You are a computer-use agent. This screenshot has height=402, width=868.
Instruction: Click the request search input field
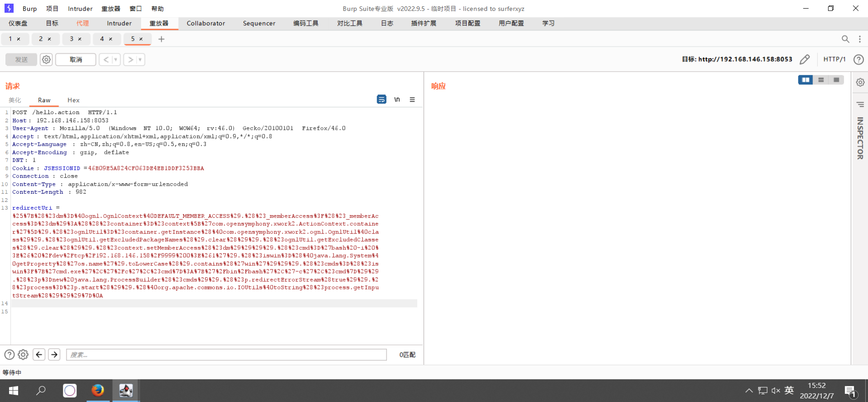coord(226,354)
